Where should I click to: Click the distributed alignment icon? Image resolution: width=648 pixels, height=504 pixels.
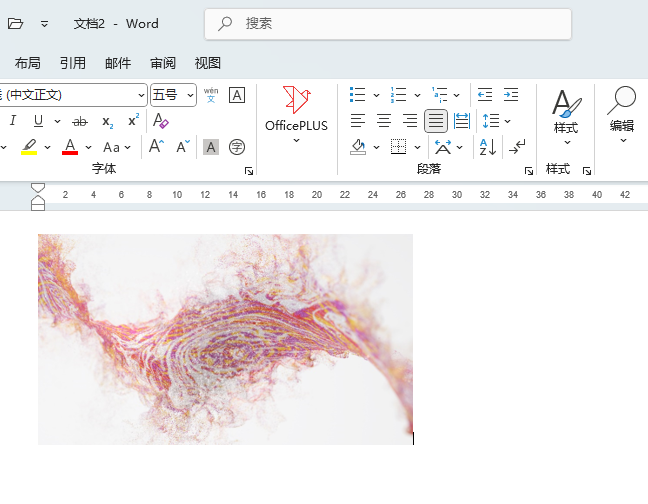point(462,121)
